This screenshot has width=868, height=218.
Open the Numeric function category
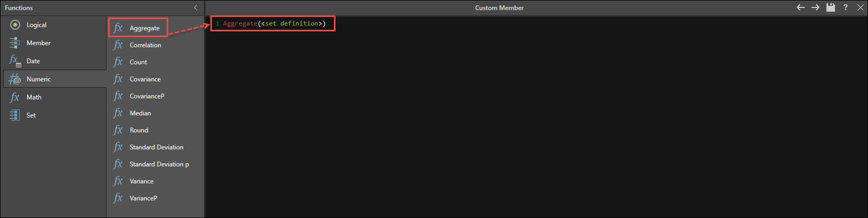pyautogui.click(x=38, y=79)
